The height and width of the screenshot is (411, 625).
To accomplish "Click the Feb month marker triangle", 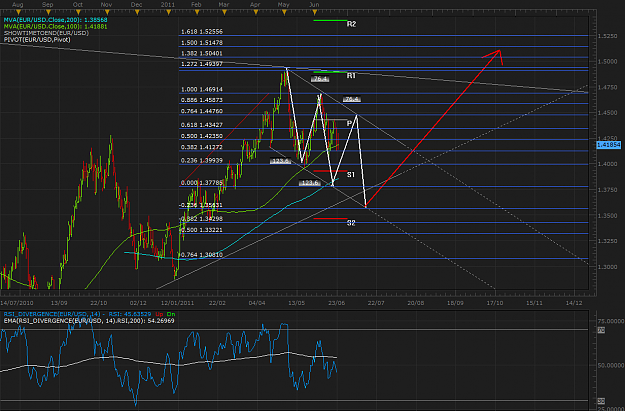I will pos(197,13).
